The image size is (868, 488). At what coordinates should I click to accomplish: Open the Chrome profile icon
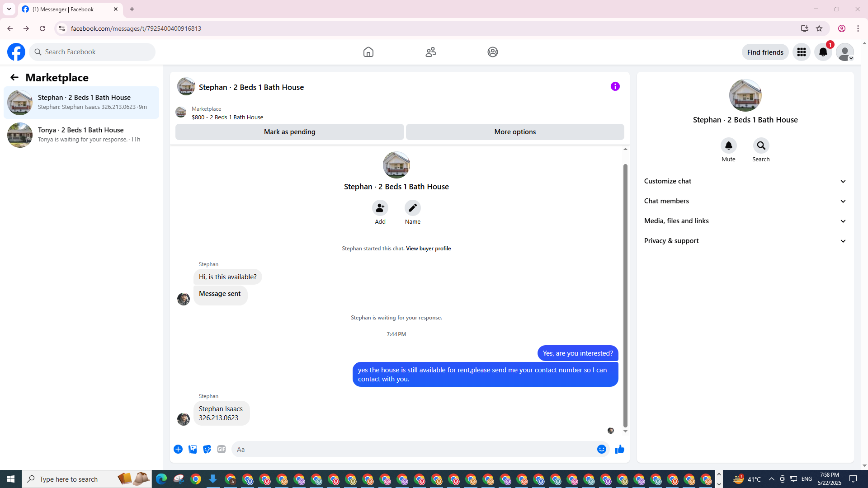[842, 28]
